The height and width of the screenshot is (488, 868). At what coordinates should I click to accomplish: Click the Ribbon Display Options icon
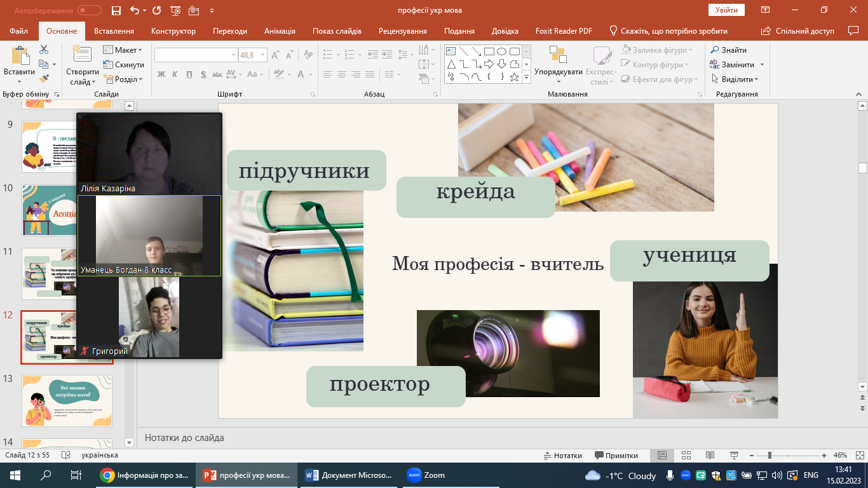766,10
